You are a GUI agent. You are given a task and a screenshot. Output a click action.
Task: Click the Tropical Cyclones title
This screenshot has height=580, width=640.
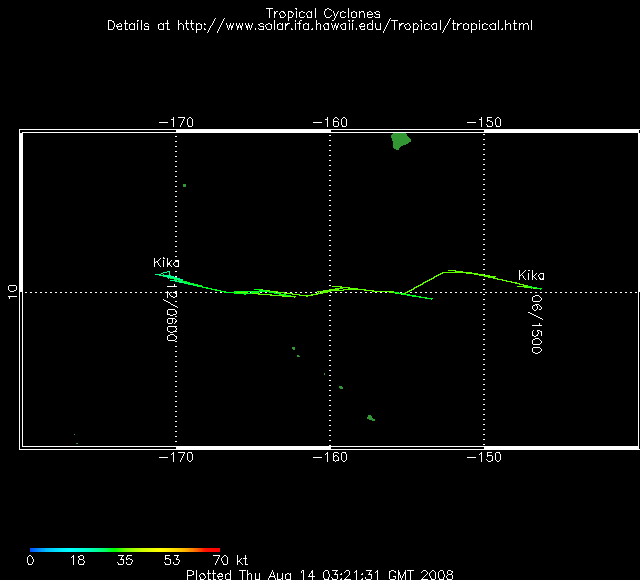point(322,13)
